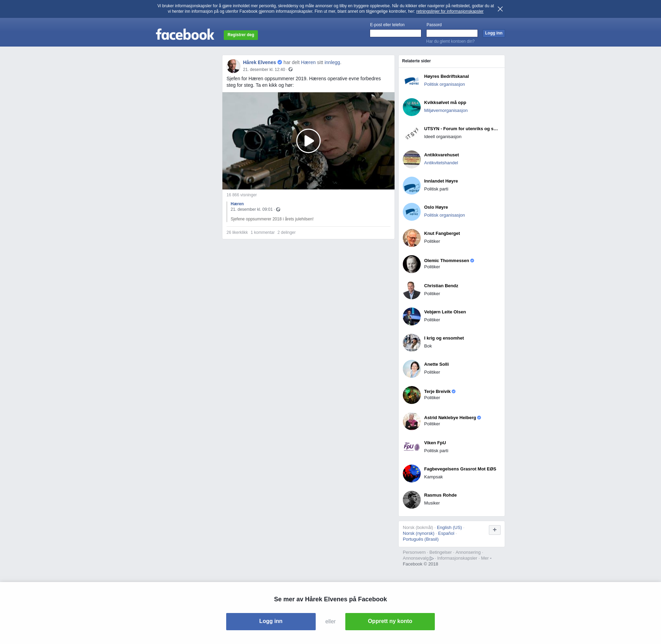The height and width of the screenshot is (644, 661).
Task: Open Rasmus Rohde name link
Action: click(440, 495)
